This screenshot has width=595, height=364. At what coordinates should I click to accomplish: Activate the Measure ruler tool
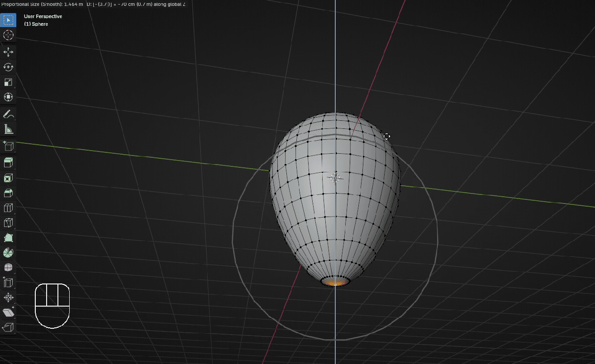click(x=8, y=129)
